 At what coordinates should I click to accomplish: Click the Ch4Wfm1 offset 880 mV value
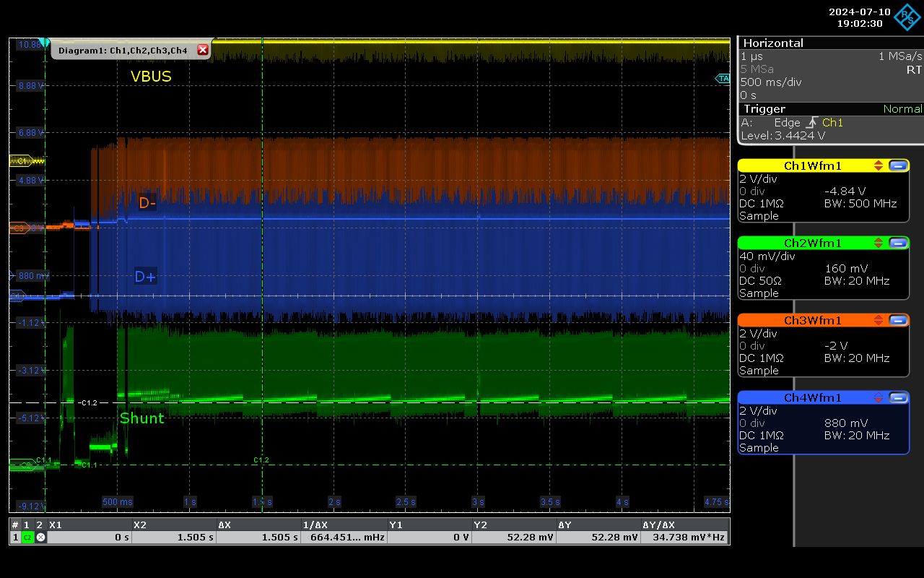(845, 423)
